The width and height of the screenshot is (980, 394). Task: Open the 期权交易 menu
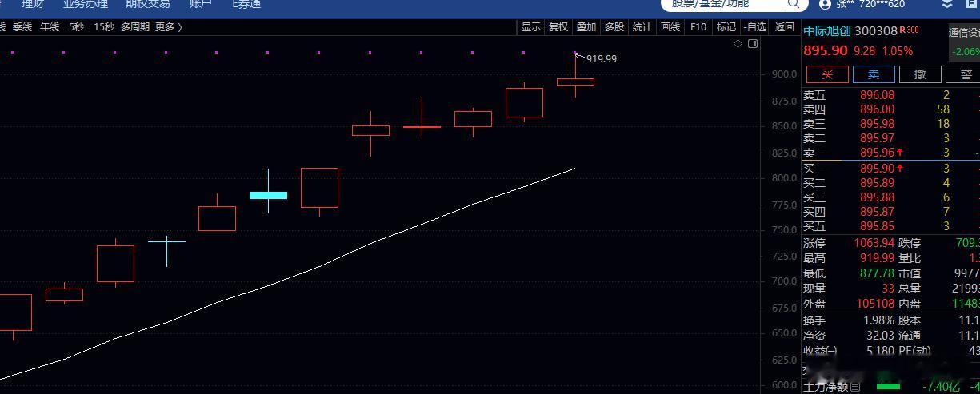(x=147, y=4)
